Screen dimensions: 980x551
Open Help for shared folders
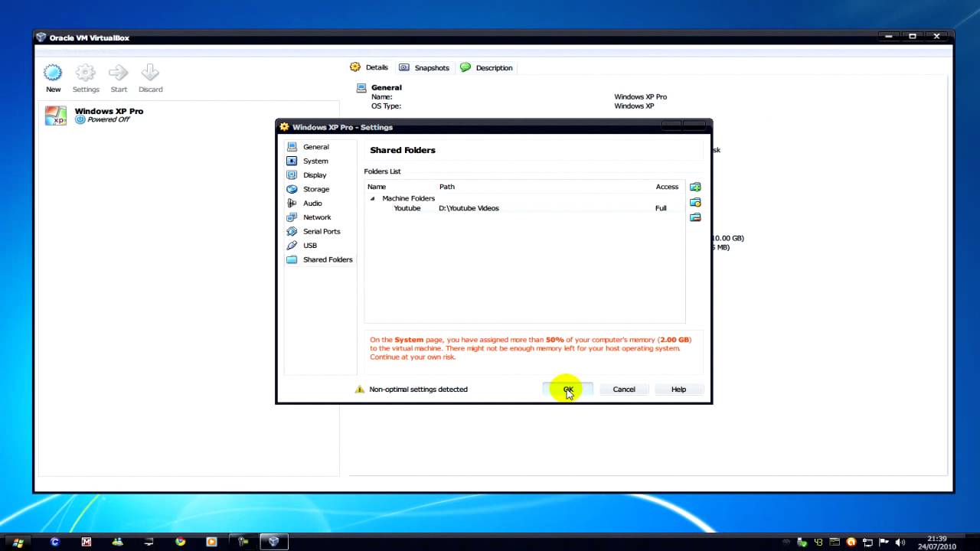[x=678, y=390]
